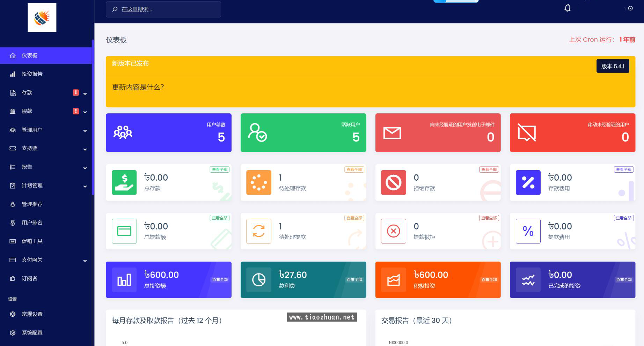Click the total interest pie chart icon
644x346 pixels.
click(x=259, y=280)
